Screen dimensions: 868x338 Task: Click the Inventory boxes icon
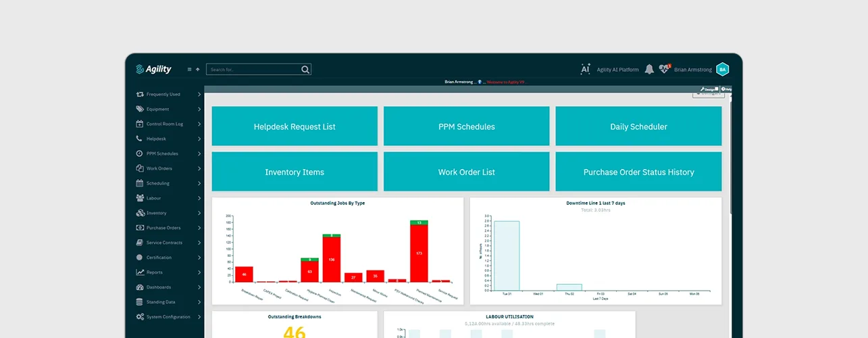140,213
